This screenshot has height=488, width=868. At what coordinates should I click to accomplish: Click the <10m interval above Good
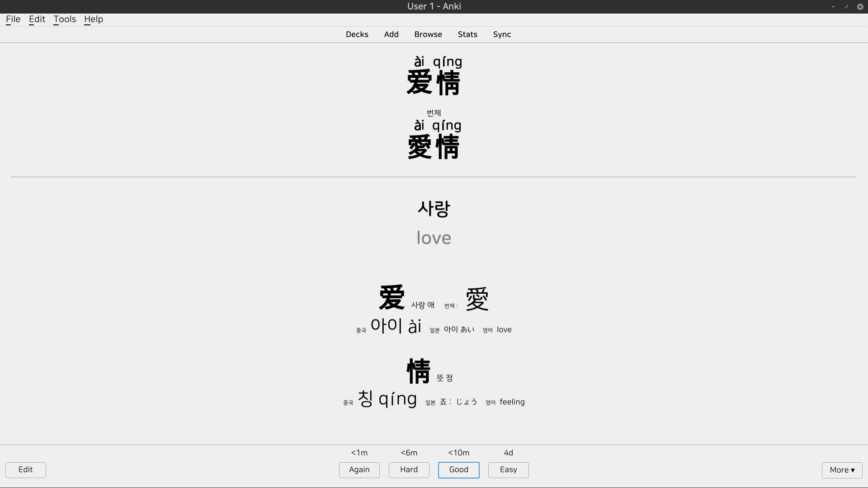(459, 453)
